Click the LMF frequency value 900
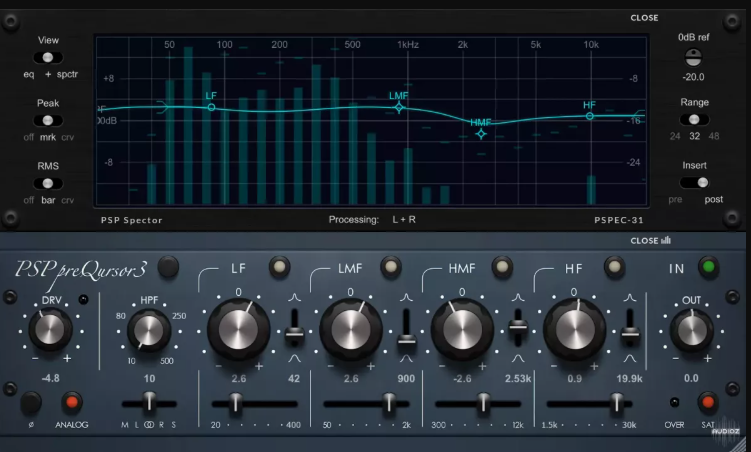The image size is (751, 452). [406, 379]
